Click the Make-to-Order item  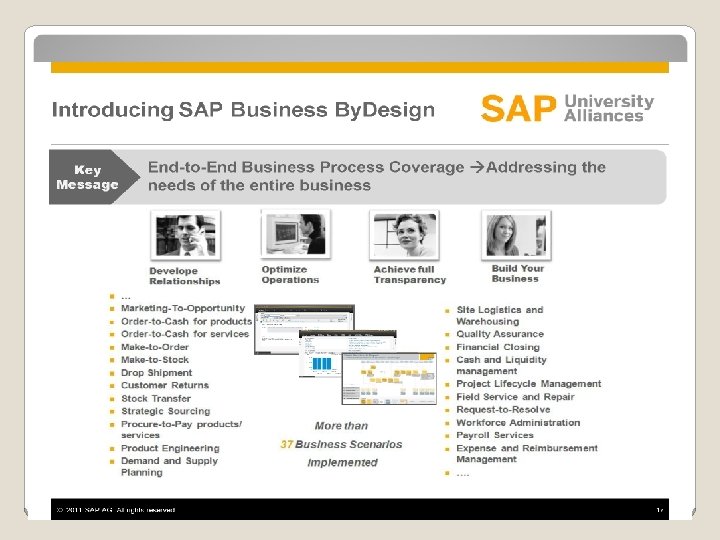tap(155, 347)
